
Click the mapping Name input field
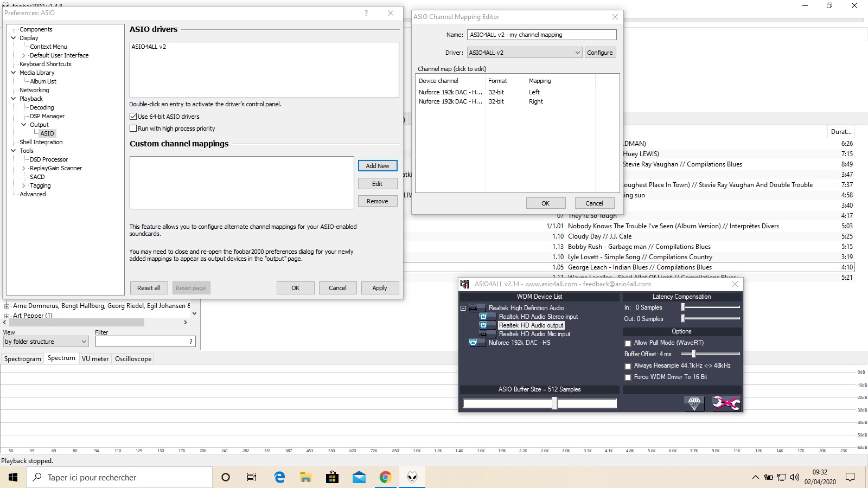pyautogui.click(x=542, y=35)
